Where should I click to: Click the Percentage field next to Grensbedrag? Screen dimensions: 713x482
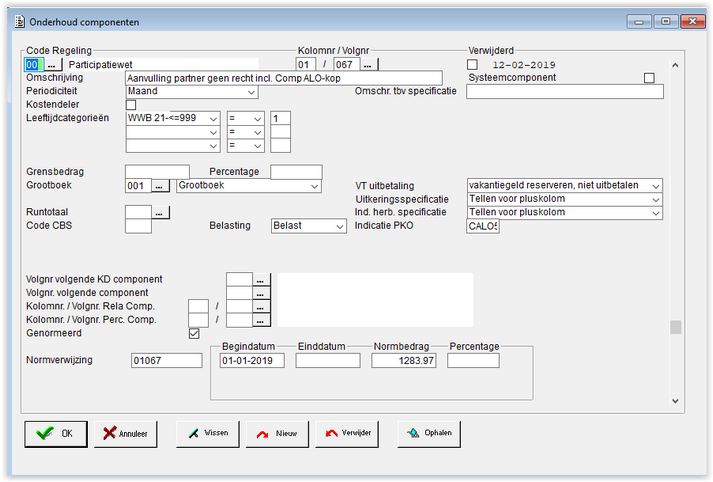pyautogui.click(x=296, y=172)
